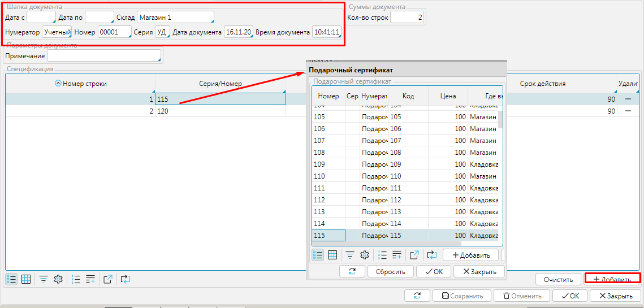The width and height of the screenshot is (644, 308).
Task: Click Очистить button
Action: pos(558,279)
